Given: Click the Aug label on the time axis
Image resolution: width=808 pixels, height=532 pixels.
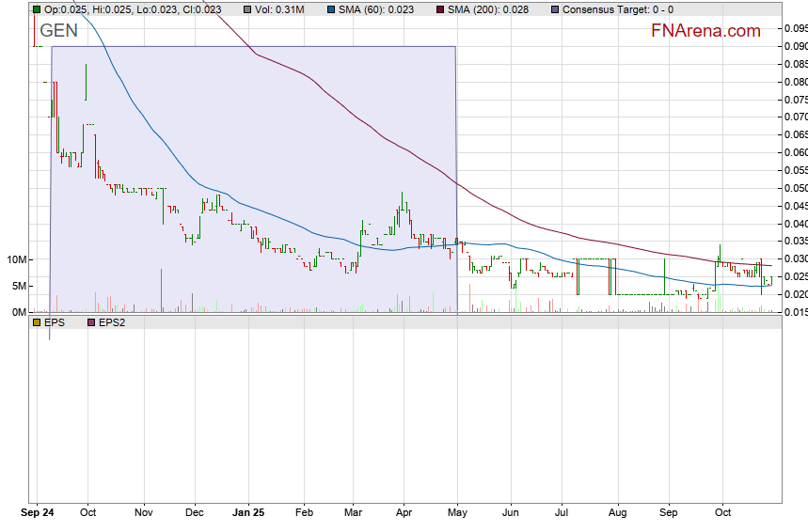Looking at the screenshot, I should (x=617, y=514).
